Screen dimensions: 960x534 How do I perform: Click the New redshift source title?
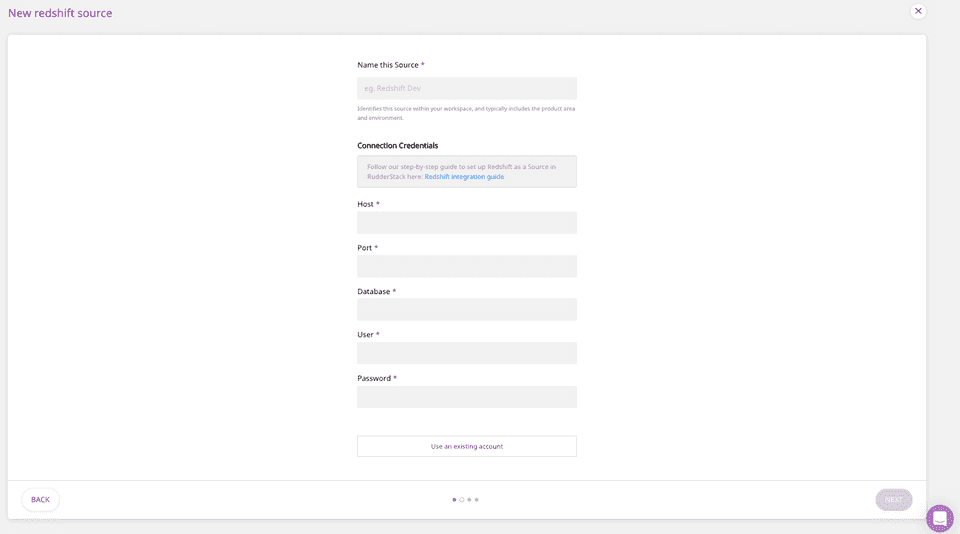(x=60, y=13)
